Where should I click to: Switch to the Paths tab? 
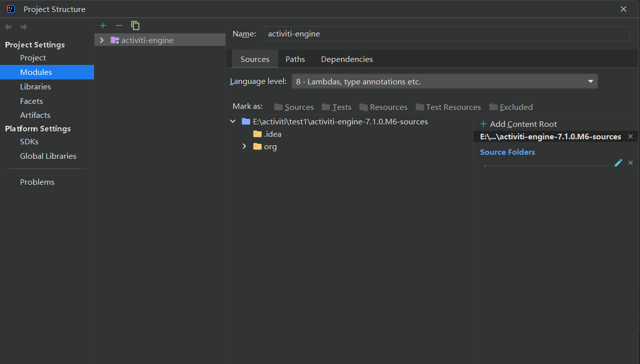295,59
